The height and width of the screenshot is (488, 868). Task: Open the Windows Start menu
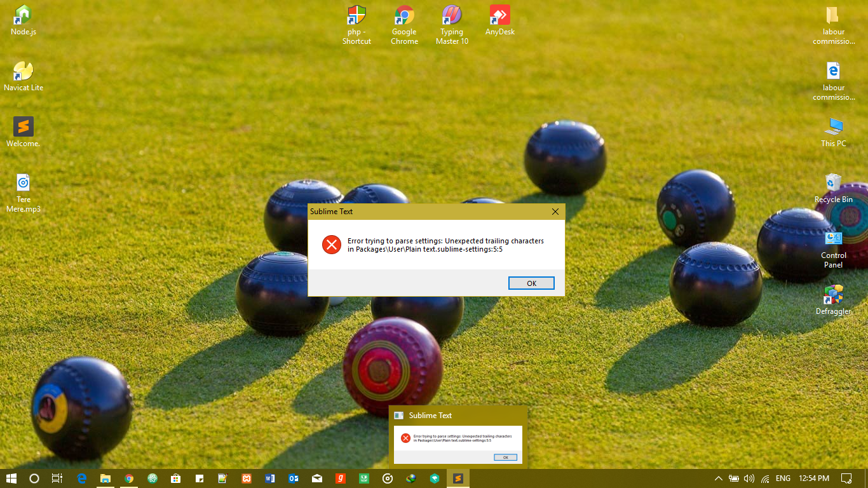(x=11, y=478)
